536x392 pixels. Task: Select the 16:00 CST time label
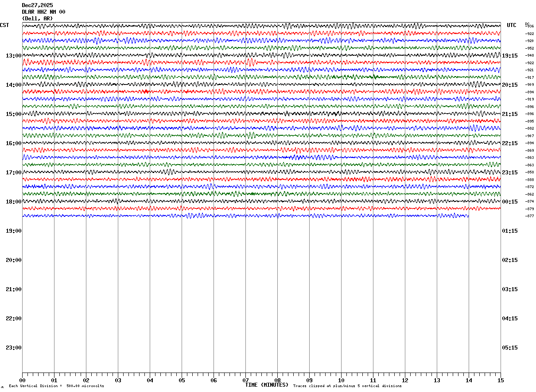tap(14, 143)
